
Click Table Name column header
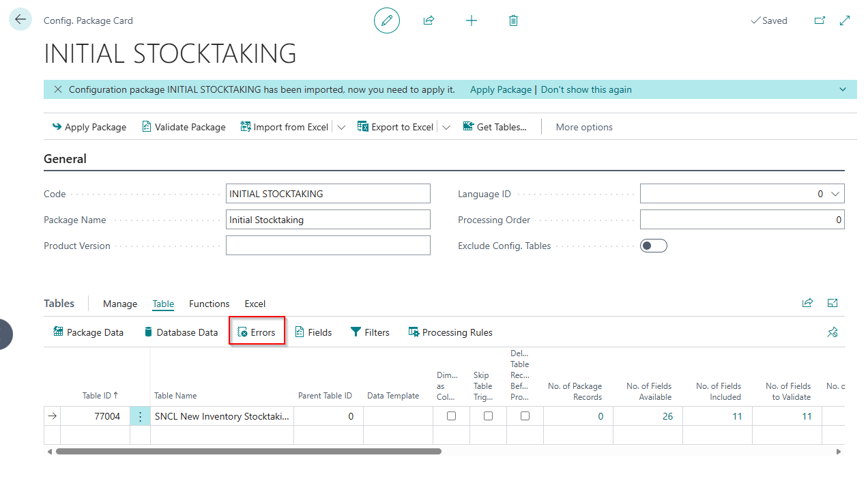click(x=175, y=396)
